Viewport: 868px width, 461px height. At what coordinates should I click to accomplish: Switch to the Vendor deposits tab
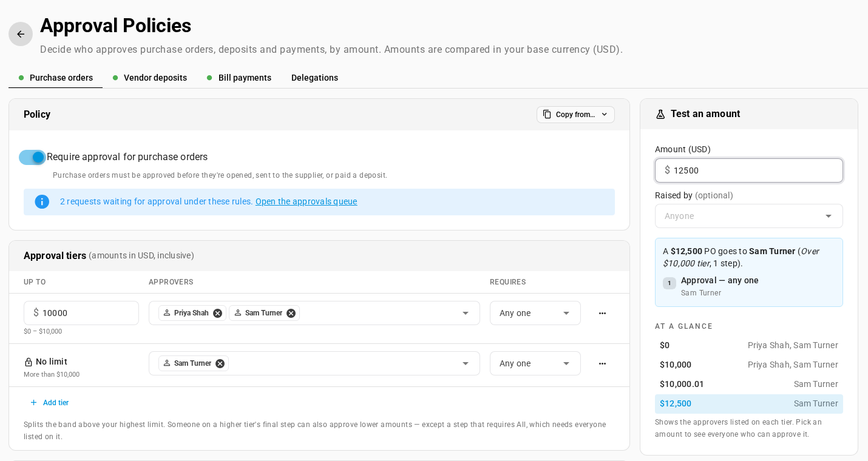pos(150,78)
